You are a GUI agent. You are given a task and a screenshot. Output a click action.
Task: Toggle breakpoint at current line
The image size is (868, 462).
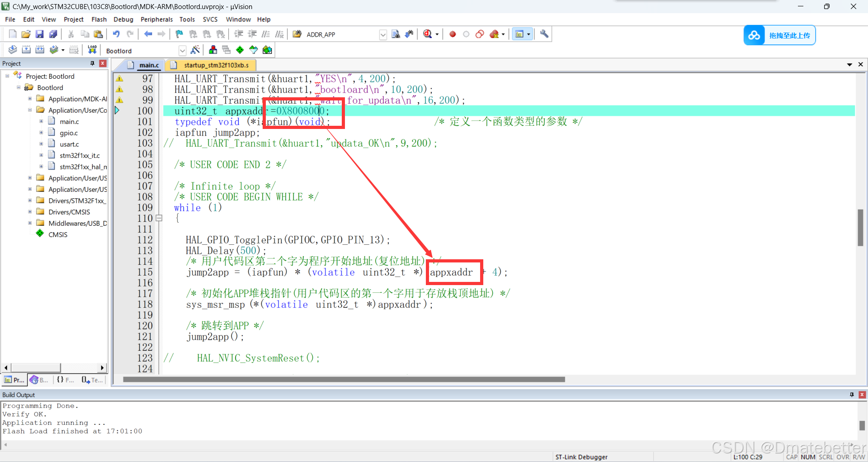click(x=452, y=34)
